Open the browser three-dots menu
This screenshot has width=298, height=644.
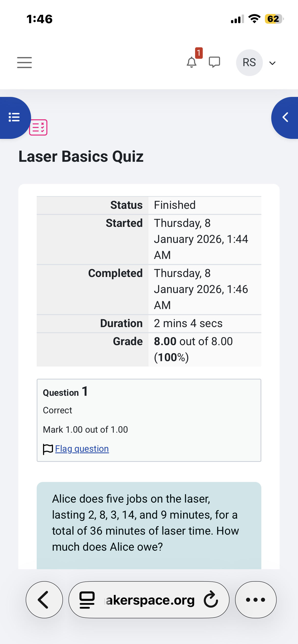point(256,600)
